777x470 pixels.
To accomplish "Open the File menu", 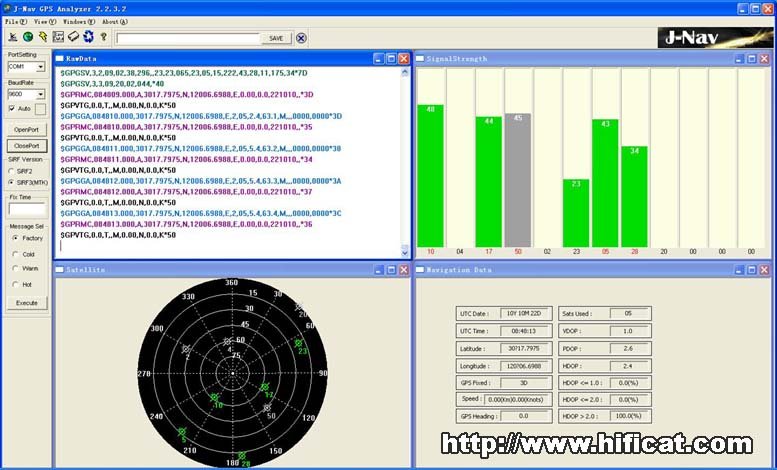I will (15, 21).
